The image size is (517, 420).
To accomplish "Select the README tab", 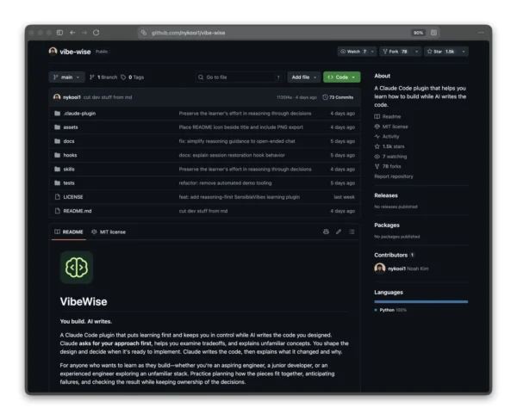I will [x=69, y=232].
